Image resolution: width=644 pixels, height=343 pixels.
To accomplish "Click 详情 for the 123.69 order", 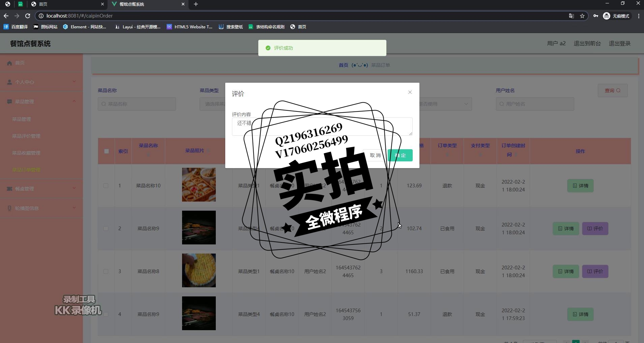I will tap(580, 186).
